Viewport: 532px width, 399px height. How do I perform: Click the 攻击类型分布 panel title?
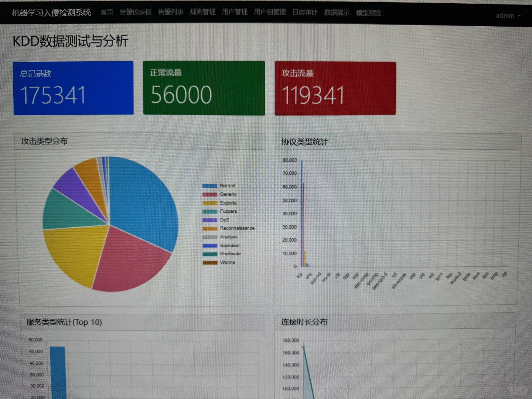click(x=44, y=141)
